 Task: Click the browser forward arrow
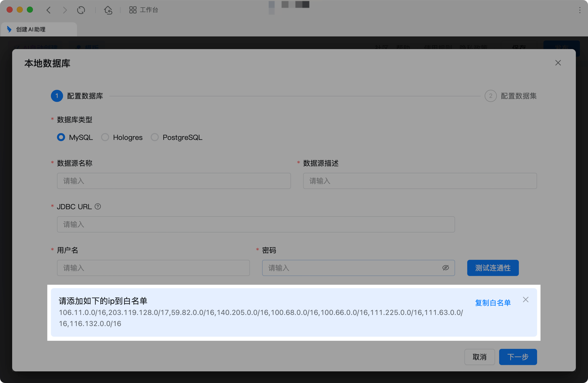pos(65,10)
